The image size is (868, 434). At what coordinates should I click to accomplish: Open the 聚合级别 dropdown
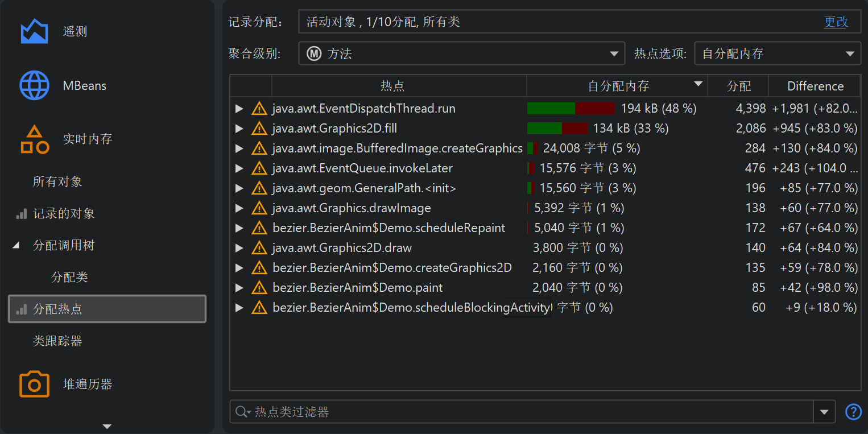pyautogui.click(x=614, y=54)
